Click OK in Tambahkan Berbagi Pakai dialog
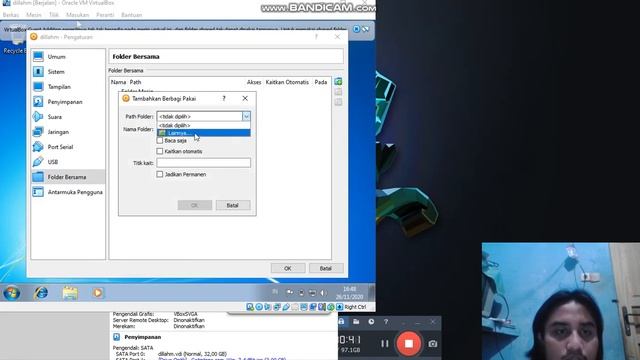Screen dimensions: 640x360 (195, 205)
